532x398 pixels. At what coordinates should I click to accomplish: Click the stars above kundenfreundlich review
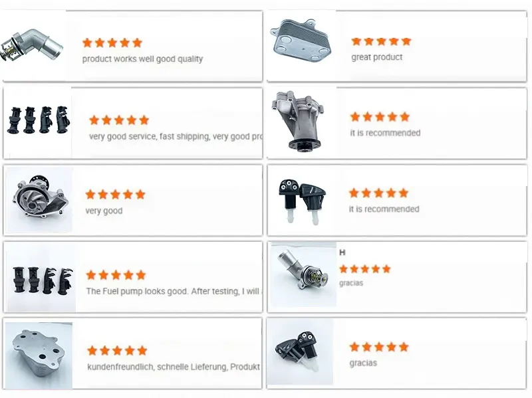coord(117,351)
